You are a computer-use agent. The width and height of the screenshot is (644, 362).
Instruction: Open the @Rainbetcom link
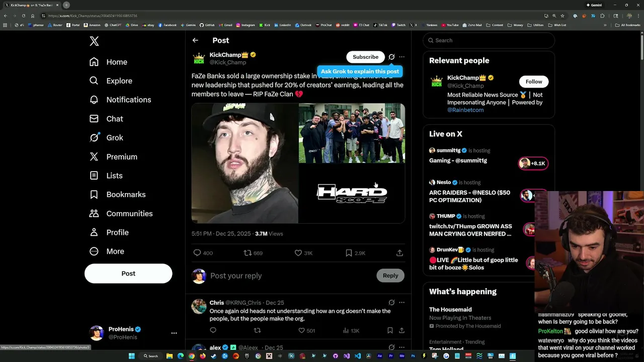click(465, 110)
